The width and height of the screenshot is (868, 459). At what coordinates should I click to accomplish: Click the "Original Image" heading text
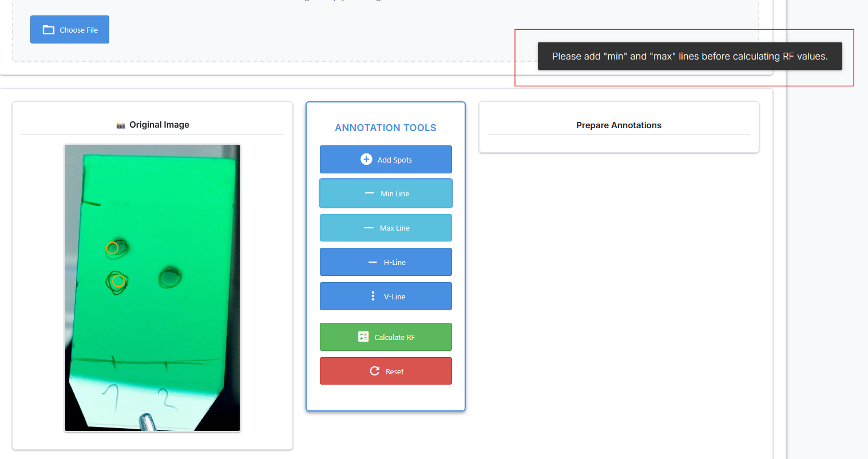(x=159, y=125)
